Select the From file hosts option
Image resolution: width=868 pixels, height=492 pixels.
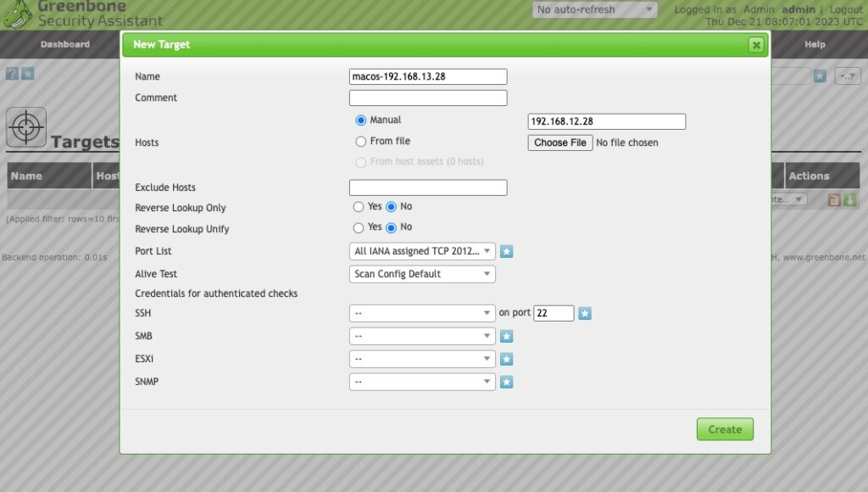pyautogui.click(x=361, y=142)
